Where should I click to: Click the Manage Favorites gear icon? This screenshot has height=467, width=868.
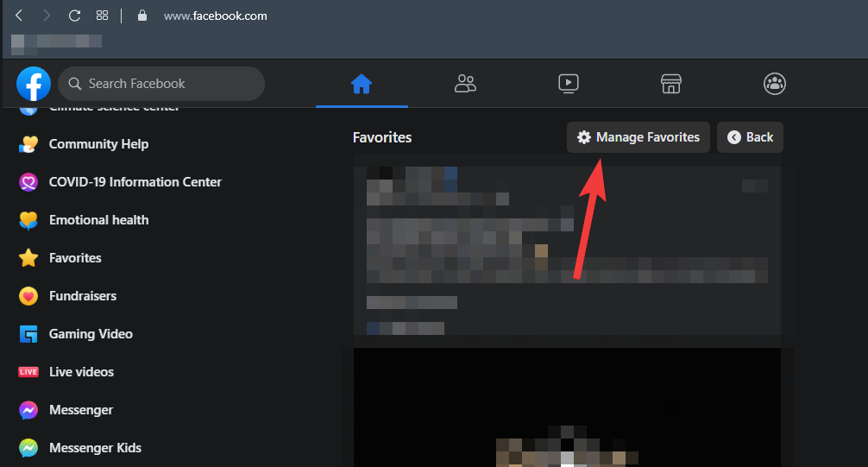click(584, 137)
